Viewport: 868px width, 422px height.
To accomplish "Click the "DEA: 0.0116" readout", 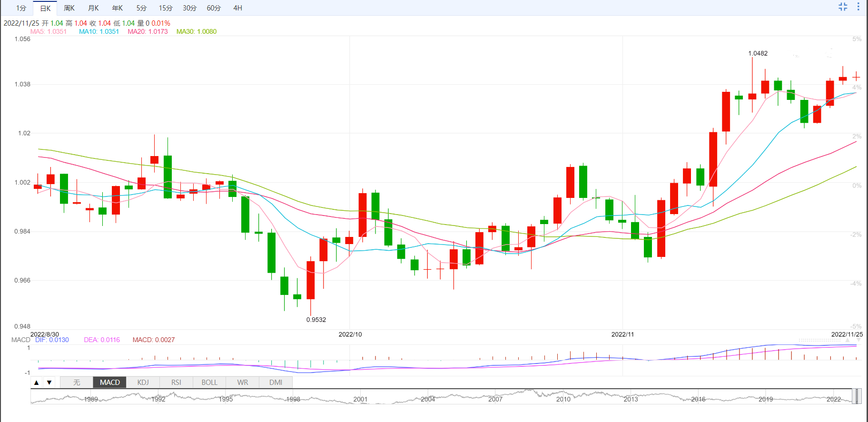I will pyautogui.click(x=102, y=340).
